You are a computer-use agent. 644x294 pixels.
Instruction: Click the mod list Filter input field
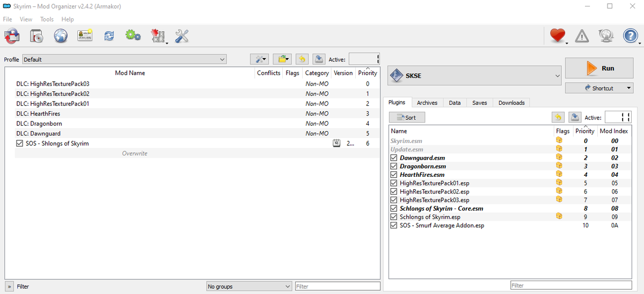(338, 286)
